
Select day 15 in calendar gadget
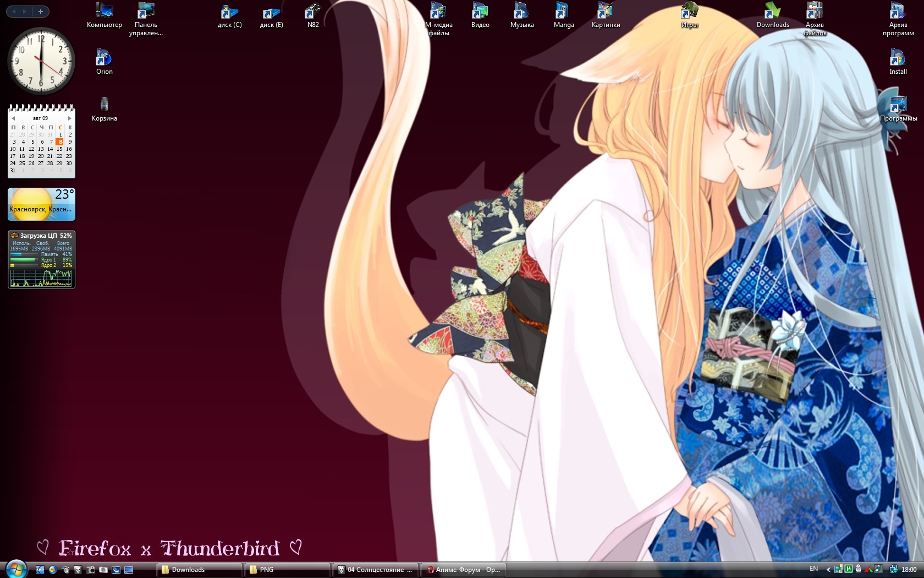(x=59, y=149)
